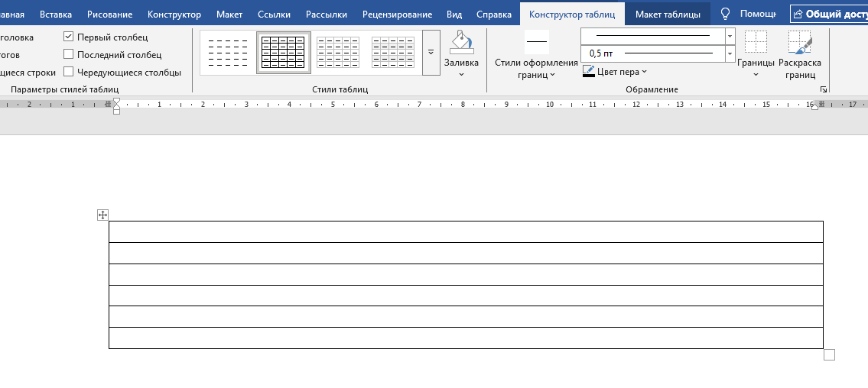
Task: Expand the table styles gallery
Action: tap(431, 53)
